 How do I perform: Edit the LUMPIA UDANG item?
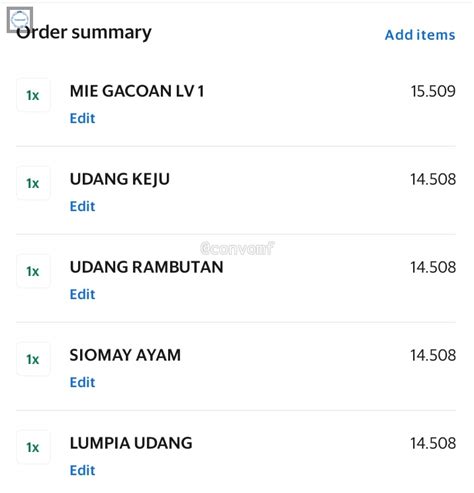(82, 470)
